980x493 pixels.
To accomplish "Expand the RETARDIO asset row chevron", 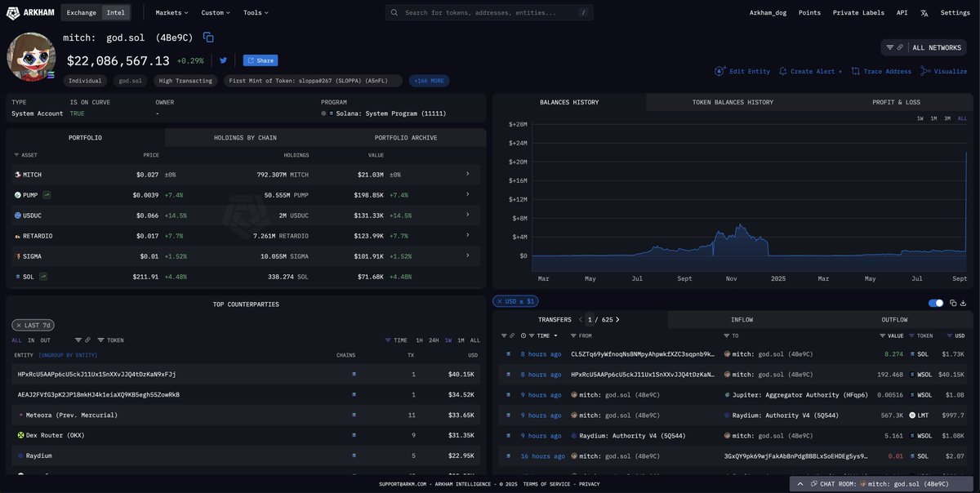I will click(x=468, y=236).
